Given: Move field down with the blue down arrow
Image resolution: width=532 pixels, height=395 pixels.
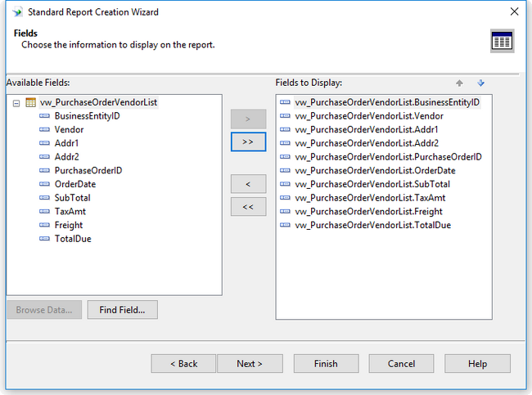Looking at the screenshot, I should 480,83.
